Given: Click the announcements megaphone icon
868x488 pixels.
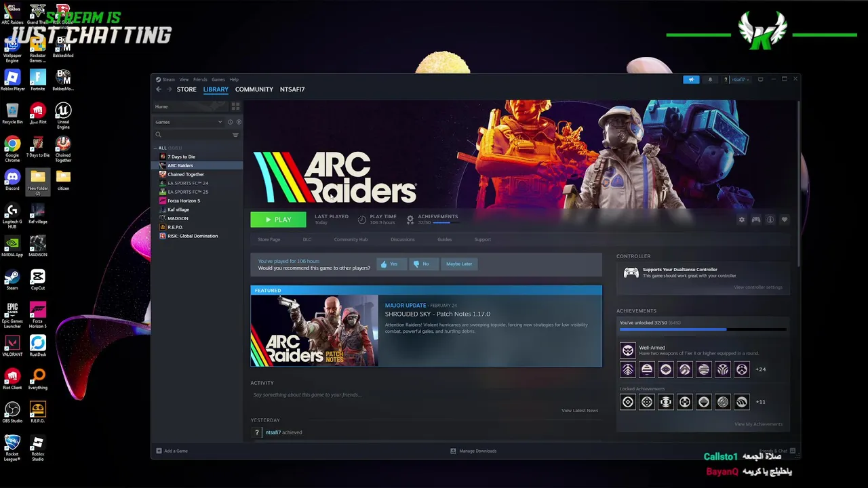Looking at the screenshot, I should pos(691,79).
